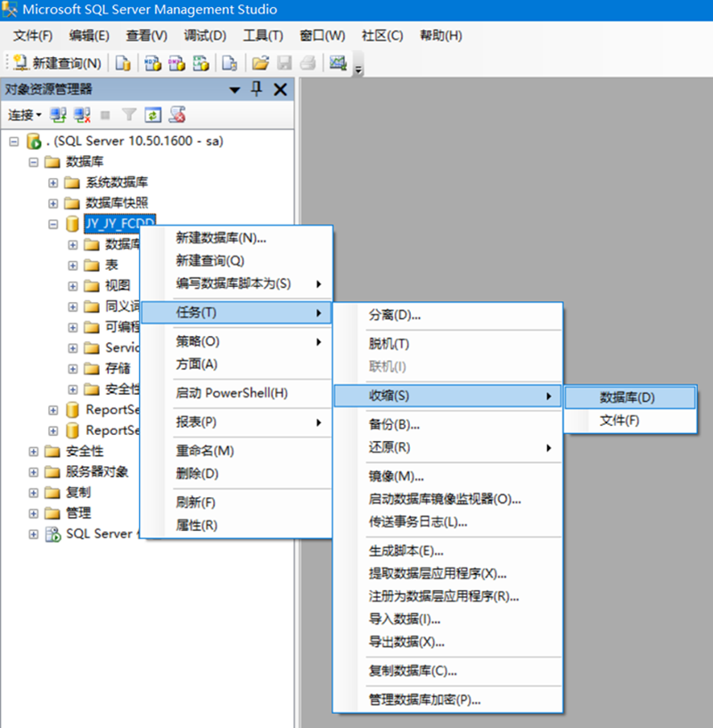
Task: Click 备份(B)... in the tasks submenu
Action: click(394, 424)
